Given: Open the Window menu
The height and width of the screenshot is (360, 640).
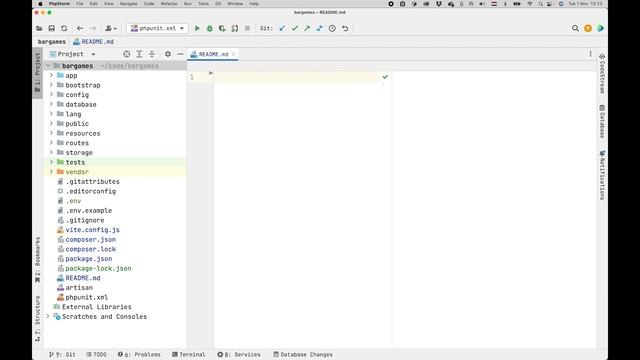Looking at the screenshot, I should pyautogui.click(x=235, y=4).
